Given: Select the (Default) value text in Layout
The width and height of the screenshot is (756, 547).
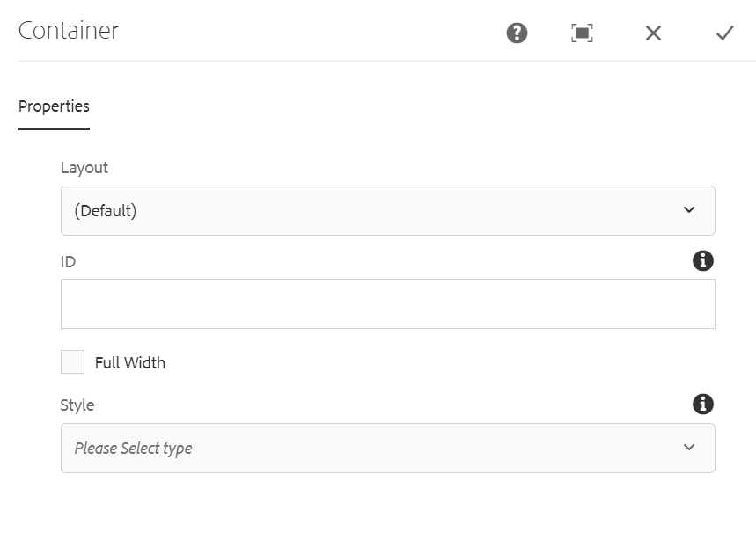Looking at the screenshot, I should pos(106,210).
